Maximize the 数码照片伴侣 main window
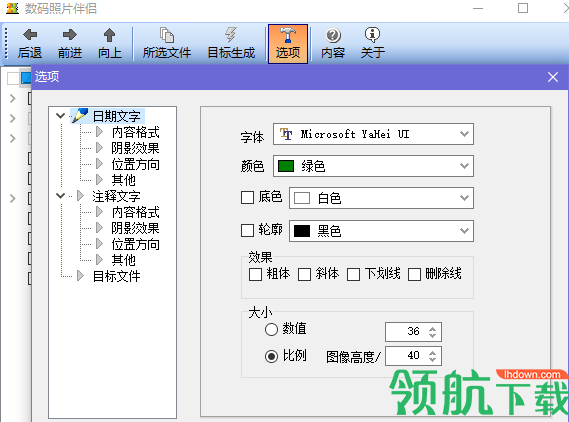The image size is (569, 422). pos(523,8)
